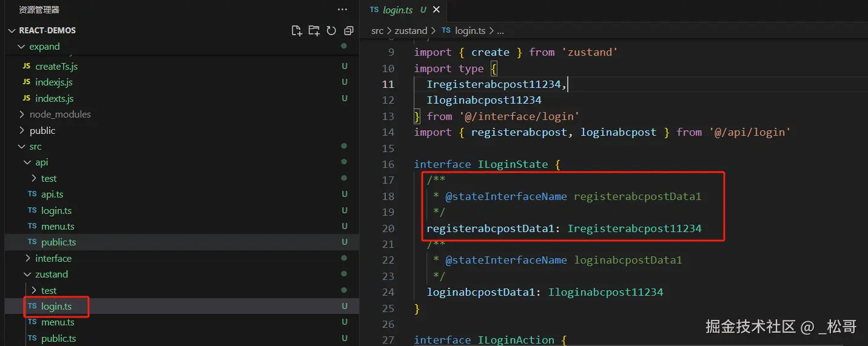This screenshot has width=868, height=346.
Task: Click the JS icon beside createTs.js
Action: pos(26,67)
